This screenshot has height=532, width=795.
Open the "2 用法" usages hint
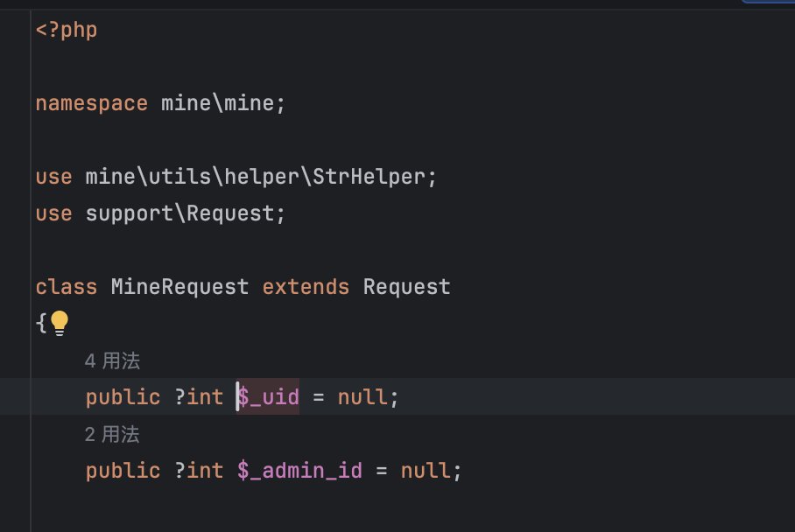pyautogui.click(x=112, y=435)
